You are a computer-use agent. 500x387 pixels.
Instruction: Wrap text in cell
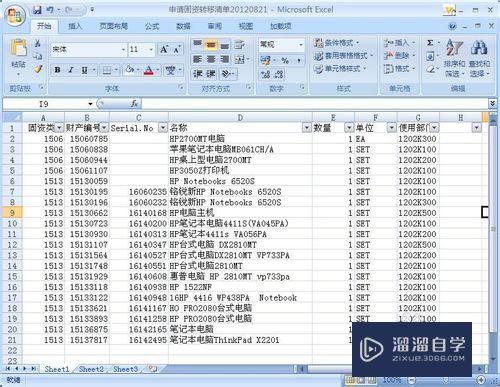coord(239,44)
